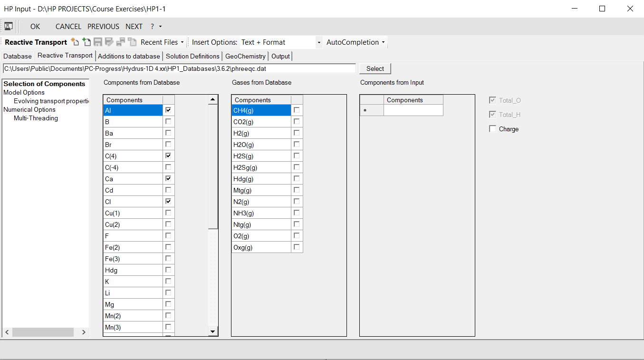Open the Recent Files dropdown
This screenshot has width=644, height=360.
(x=162, y=42)
